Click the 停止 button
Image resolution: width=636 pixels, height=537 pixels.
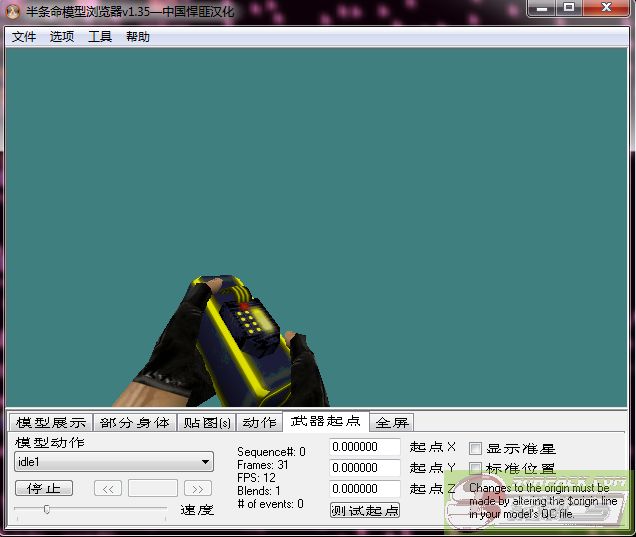point(44,488)
